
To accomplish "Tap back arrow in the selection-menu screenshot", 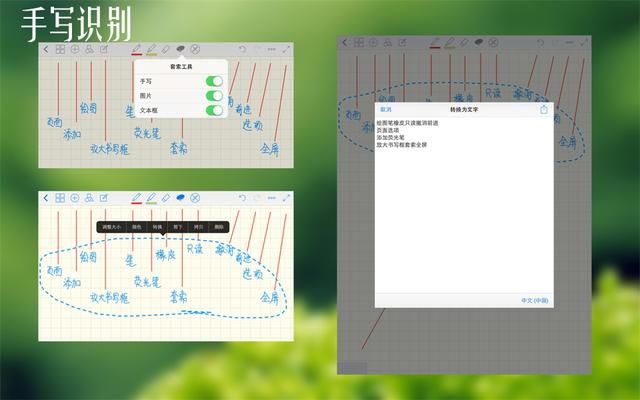I will 46,198.
